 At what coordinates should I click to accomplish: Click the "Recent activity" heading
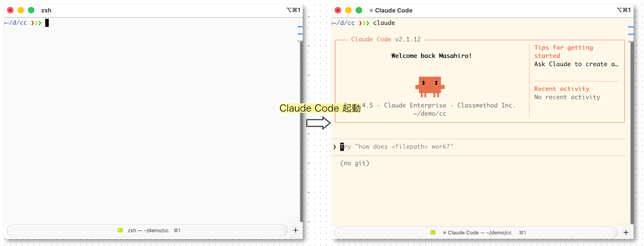pos(562,89)
